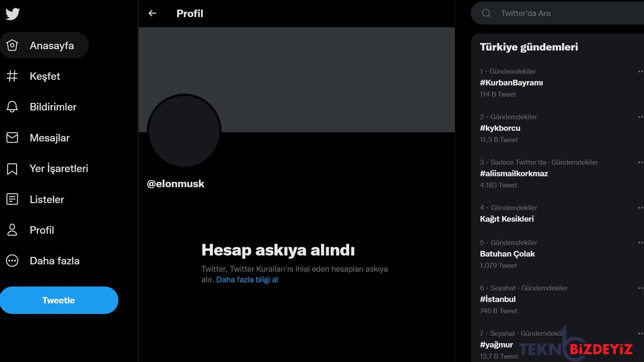This screenshot has height=362, width=644.
Task: Click the Keşfet hashtag icon
Action: click(12, 76)
